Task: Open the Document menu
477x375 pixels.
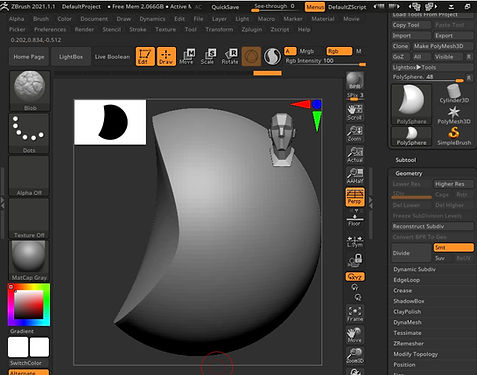Action: 94,19
